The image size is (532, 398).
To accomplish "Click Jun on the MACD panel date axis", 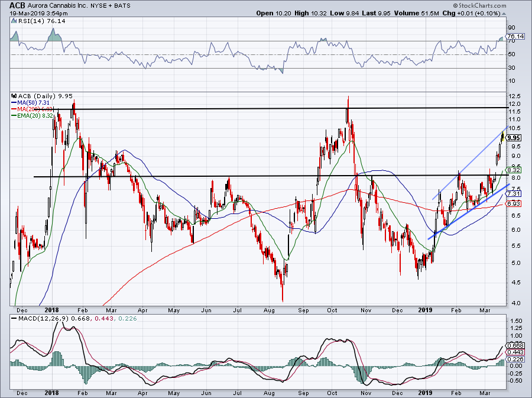I will [206, 393].
